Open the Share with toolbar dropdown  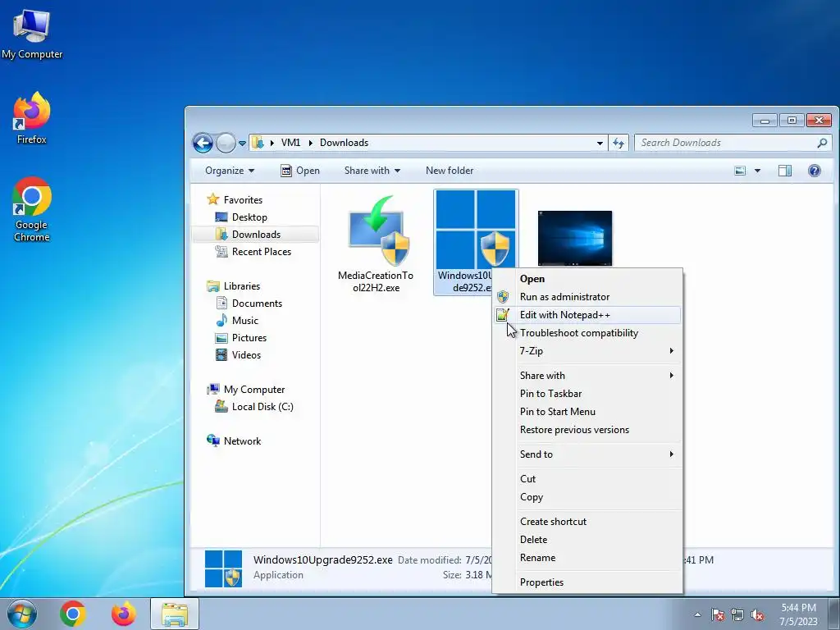tap(372, 171)
